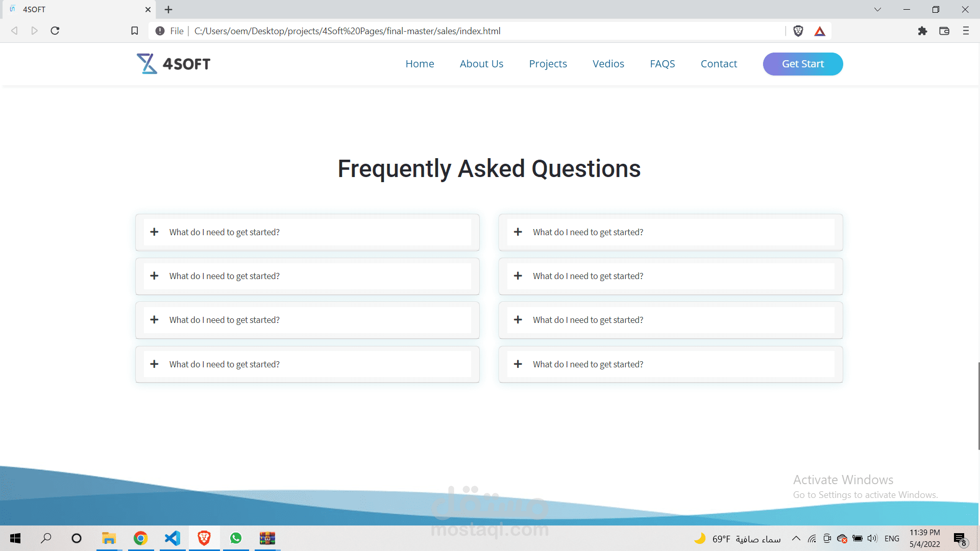
Task: Reload the page with the refresh icon
Action: coord(55,31)
